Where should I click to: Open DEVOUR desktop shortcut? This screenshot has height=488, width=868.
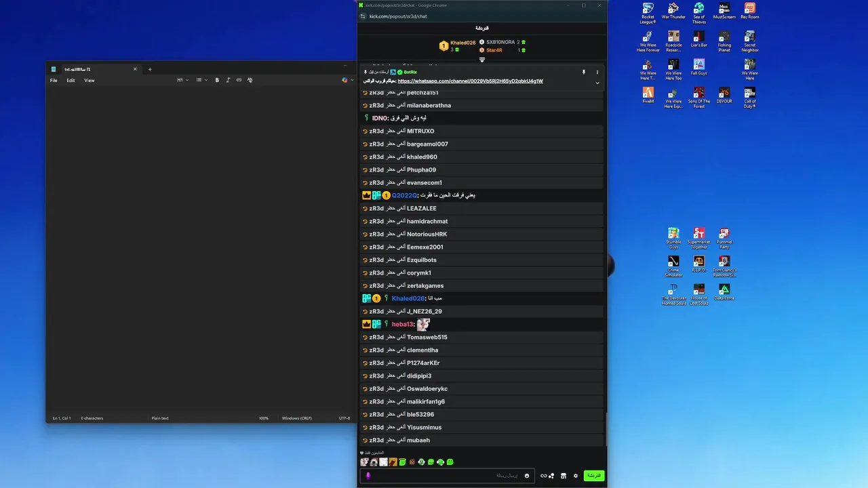(x=724, y=95)
